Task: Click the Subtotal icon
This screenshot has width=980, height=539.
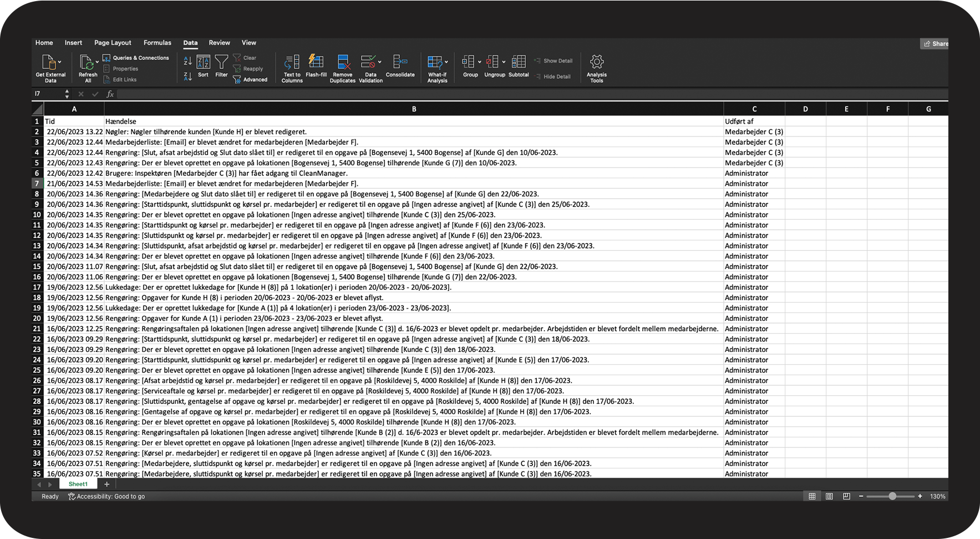Action: tap(519, 62)
